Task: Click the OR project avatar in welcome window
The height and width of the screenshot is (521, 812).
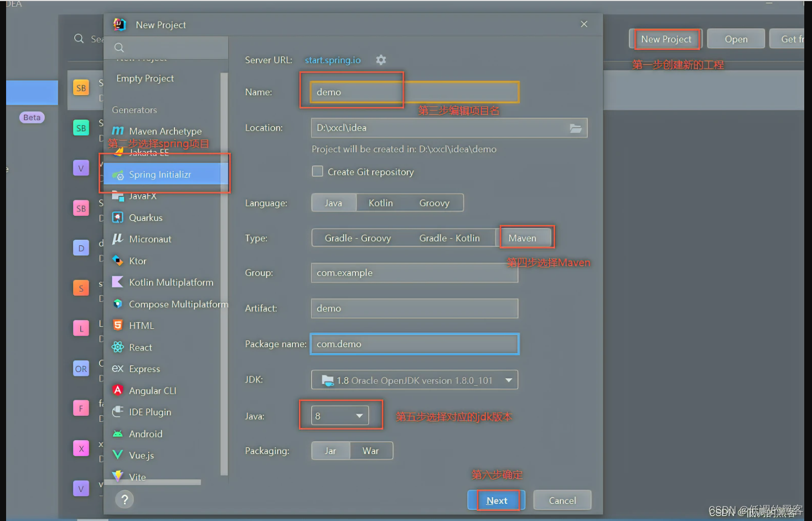Action: [x=81, y=369]
